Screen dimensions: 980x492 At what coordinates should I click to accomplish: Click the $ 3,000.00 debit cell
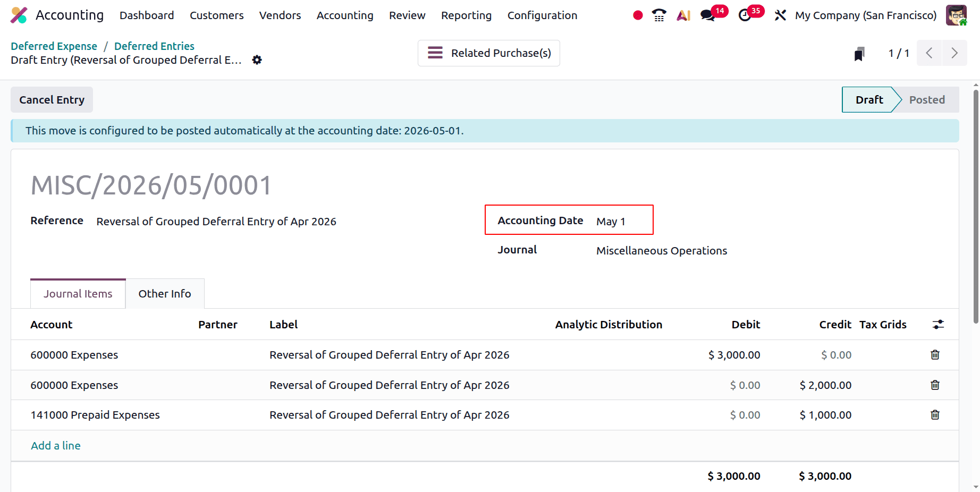pyautogui.click(x=734, y=355)
